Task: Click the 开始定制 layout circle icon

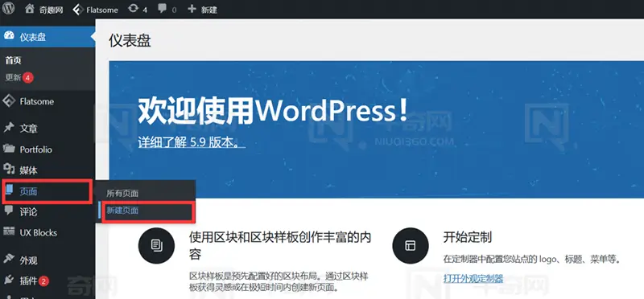Action: coord(411,246)
